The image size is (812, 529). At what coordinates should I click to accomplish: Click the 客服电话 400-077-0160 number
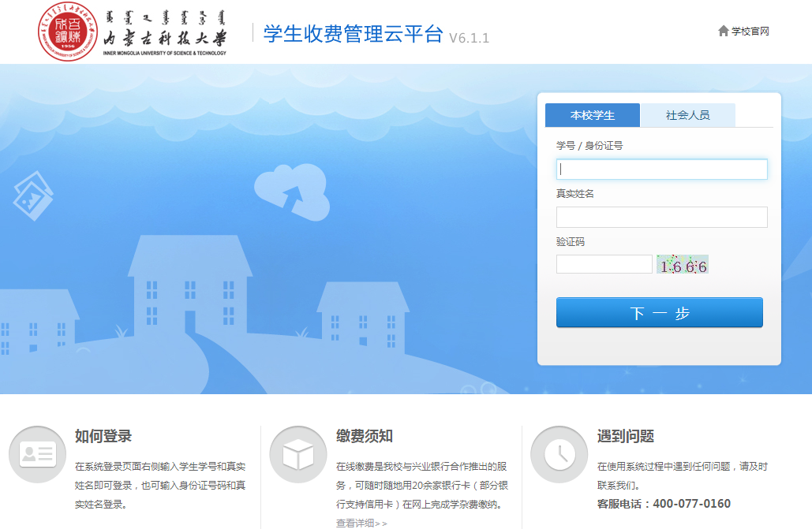pos(691,504)
